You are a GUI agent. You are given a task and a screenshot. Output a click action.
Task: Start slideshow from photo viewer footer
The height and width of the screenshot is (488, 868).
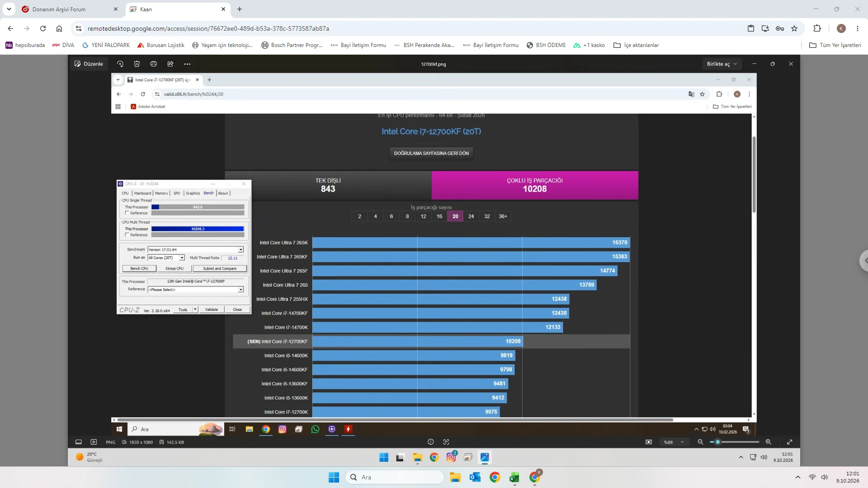[94, 442]
